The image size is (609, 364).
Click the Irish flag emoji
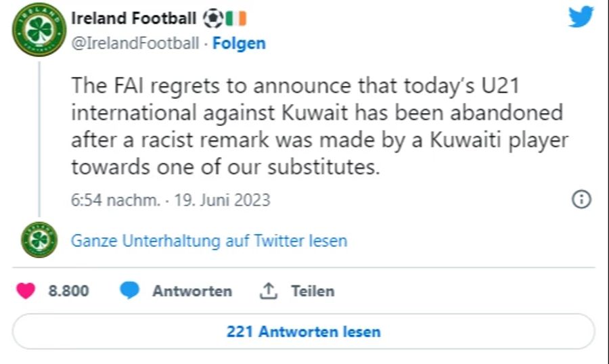(236, 18)
